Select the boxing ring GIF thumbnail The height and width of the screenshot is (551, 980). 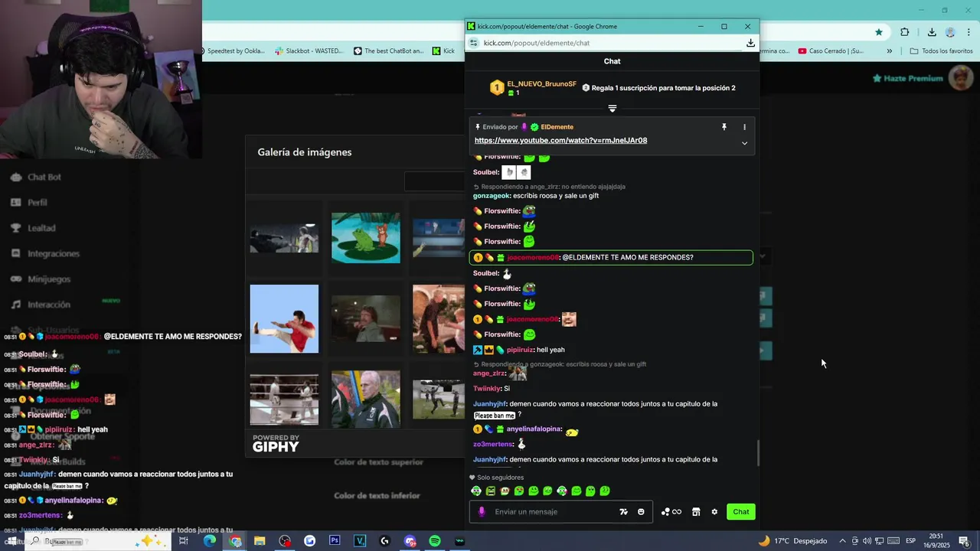click(x=284, y=399)
